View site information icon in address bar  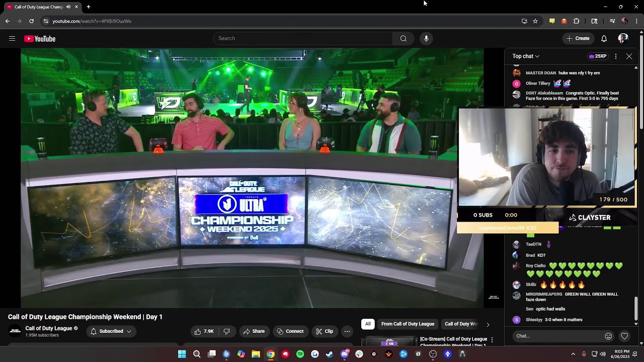(x=46, y=21)
